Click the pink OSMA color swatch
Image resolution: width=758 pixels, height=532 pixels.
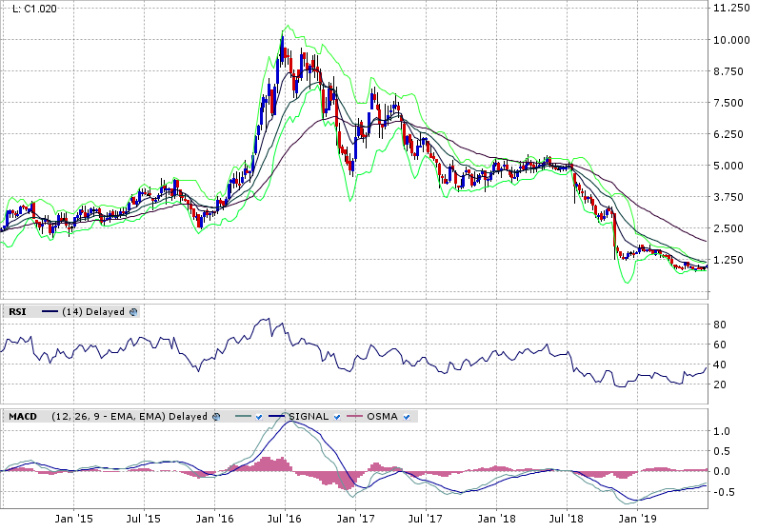pos(355,417)
